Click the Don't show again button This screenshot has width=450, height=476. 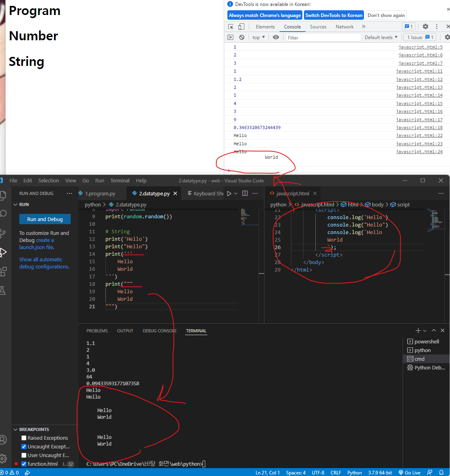pos(386,15)
